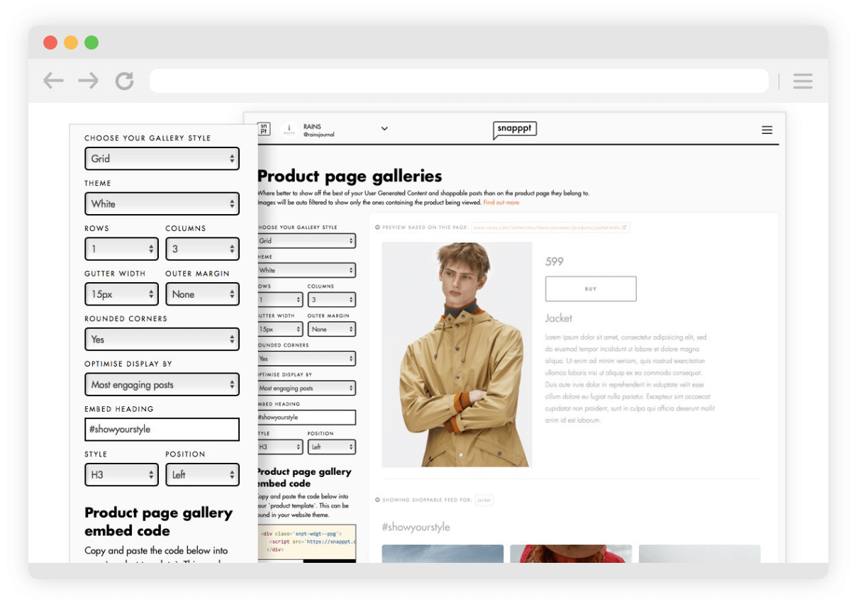Click the BUY button in the preview

591,289
